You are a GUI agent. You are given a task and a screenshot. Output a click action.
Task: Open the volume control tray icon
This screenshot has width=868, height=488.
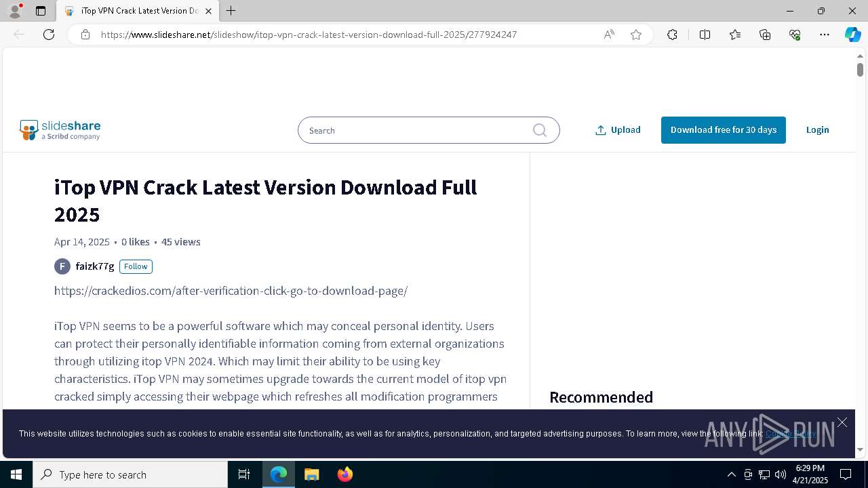[x=781, y=474]
